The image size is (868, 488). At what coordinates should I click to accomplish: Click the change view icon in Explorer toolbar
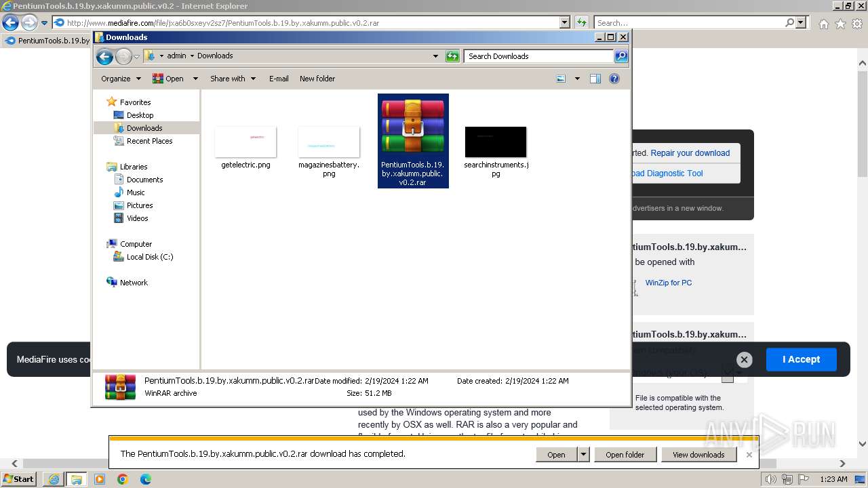click(x=561, y=79)
